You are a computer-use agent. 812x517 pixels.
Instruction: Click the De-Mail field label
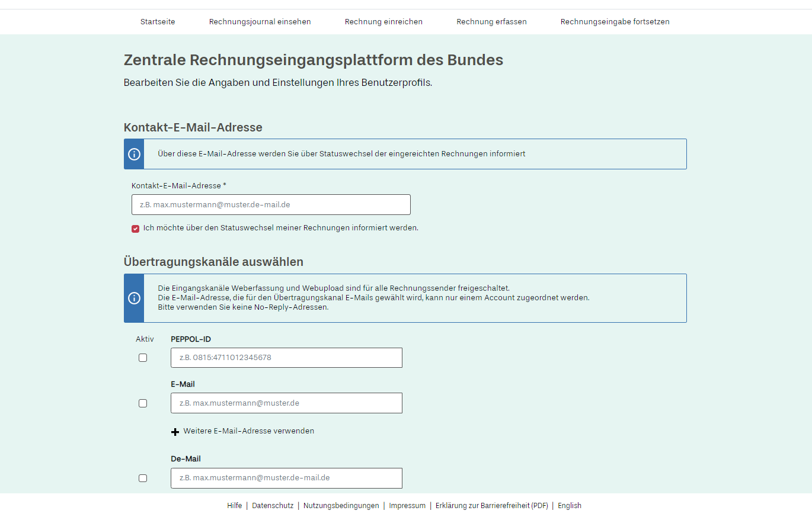point(186,459)
